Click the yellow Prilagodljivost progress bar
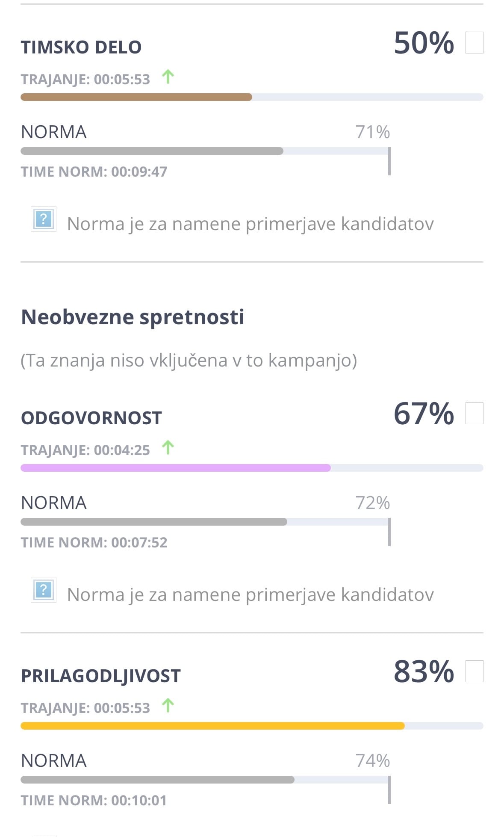Screen dimensions: 504x837 (x=212, y=726)
